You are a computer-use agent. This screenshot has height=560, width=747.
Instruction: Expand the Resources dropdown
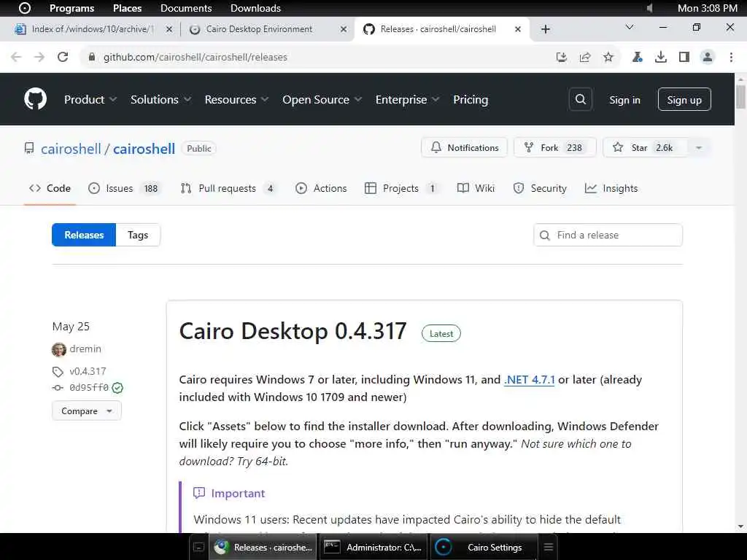coord(236,99)
